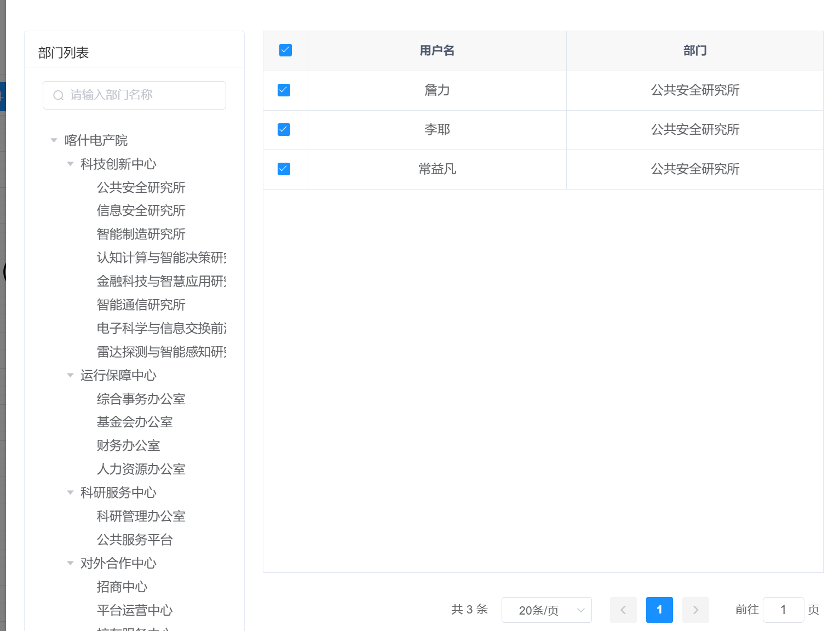This screenshot has width=840, height=631.
Task: Select 财务办公室 department
Action: pos(128,445)
